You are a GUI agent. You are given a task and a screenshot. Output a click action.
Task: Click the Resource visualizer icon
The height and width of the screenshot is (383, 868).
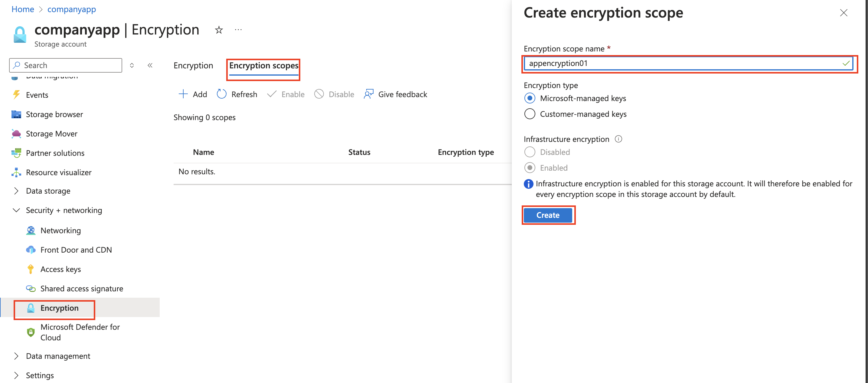pyautogui.click(x=16, y=172)
